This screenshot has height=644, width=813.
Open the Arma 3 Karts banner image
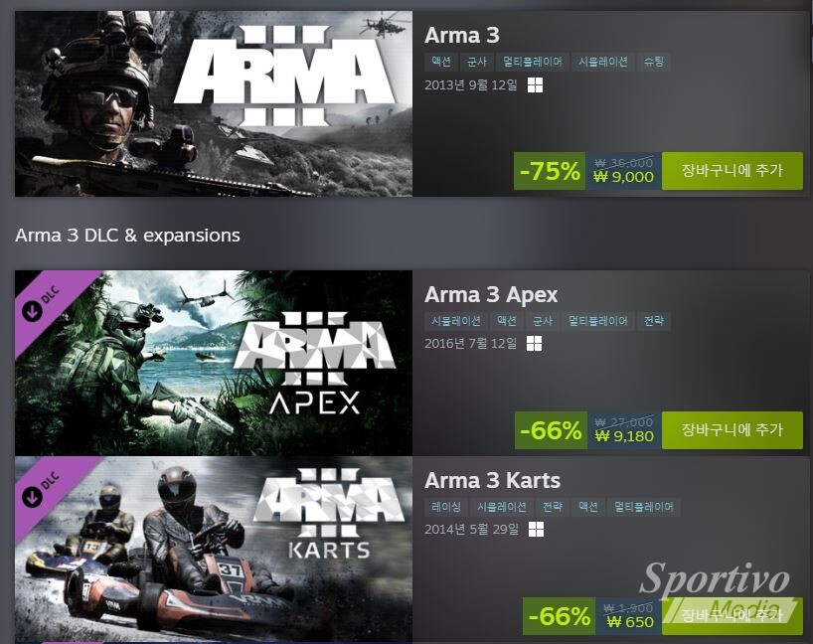214,550
